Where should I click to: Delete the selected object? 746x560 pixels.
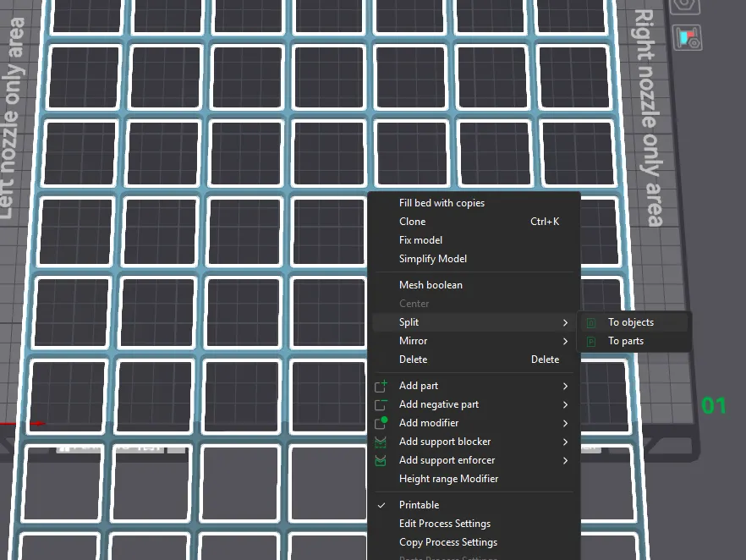pyautogui.click(x=474, y=360)
